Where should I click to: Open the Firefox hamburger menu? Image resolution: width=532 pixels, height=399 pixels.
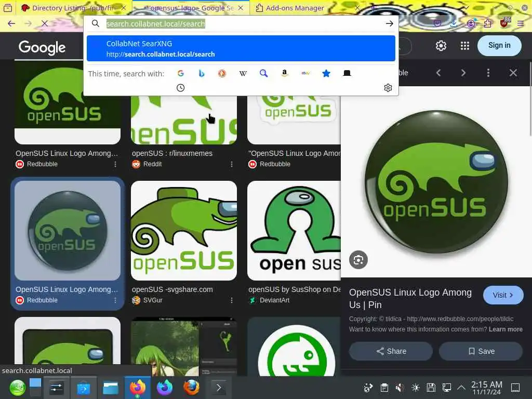pos(520,23)
